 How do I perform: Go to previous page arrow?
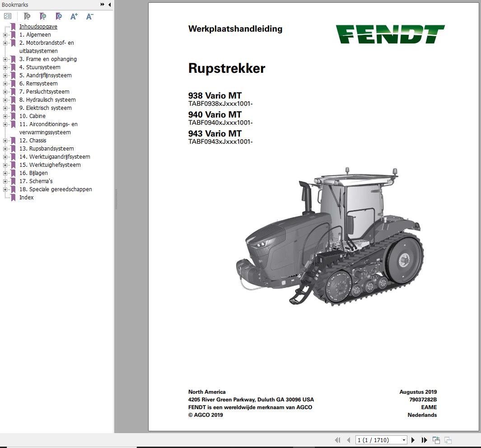[349, 440]
